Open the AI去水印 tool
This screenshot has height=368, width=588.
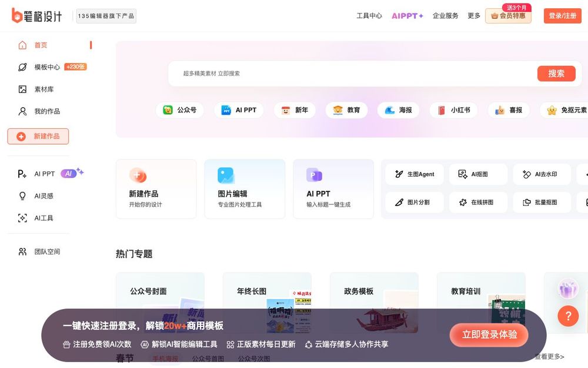pos(542,174)
